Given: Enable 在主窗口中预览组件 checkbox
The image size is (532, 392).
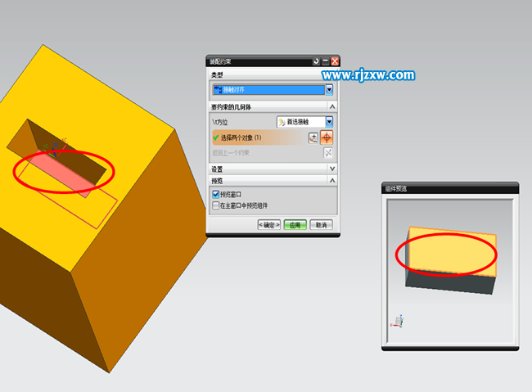Looking at the screenshot, I should pos(216,205).
